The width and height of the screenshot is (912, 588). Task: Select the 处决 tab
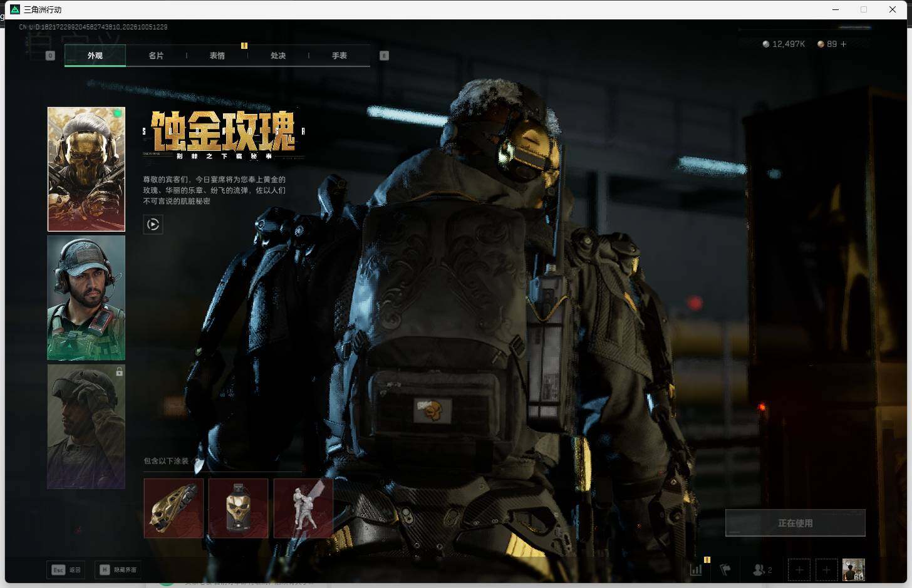tap(278, 56)
